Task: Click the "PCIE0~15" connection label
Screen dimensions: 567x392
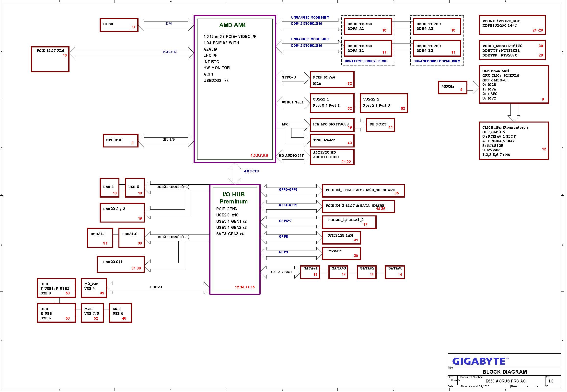Action: coord(170,52)
